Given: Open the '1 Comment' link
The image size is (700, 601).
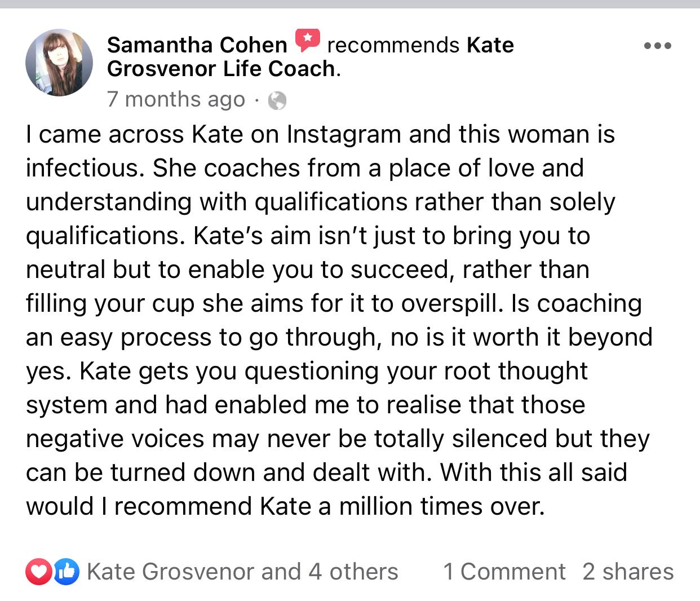Looking at the screenshot, I should [504, 572].
